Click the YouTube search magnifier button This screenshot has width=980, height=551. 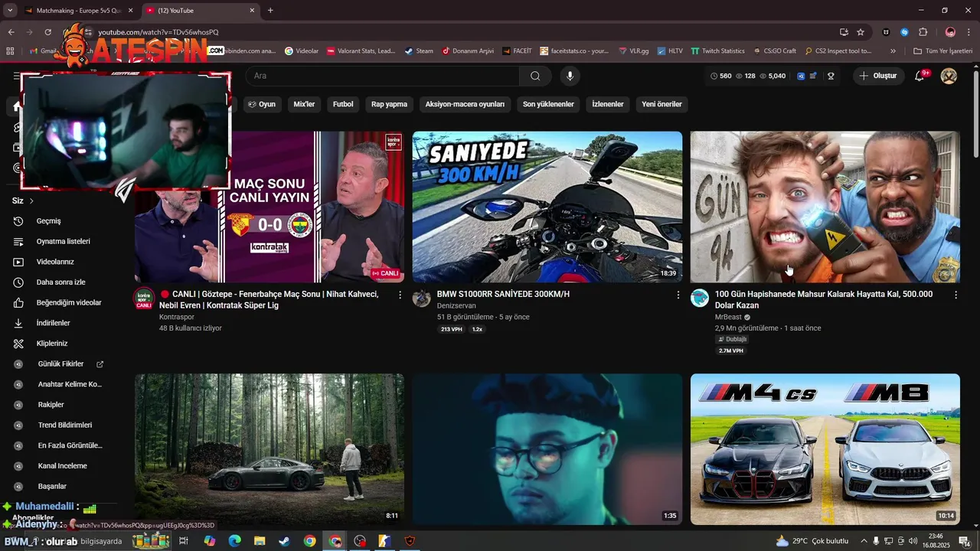[535, 76]
